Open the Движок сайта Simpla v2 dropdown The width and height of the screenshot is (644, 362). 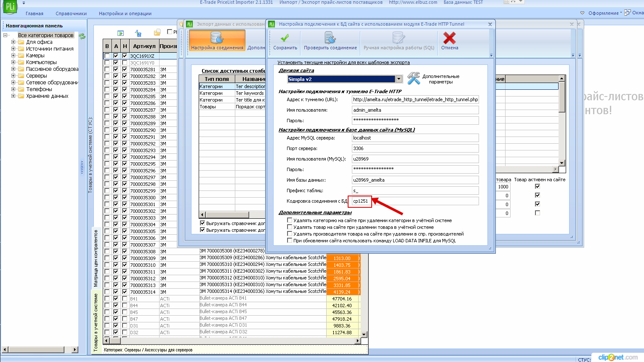[x=399, y=79]
